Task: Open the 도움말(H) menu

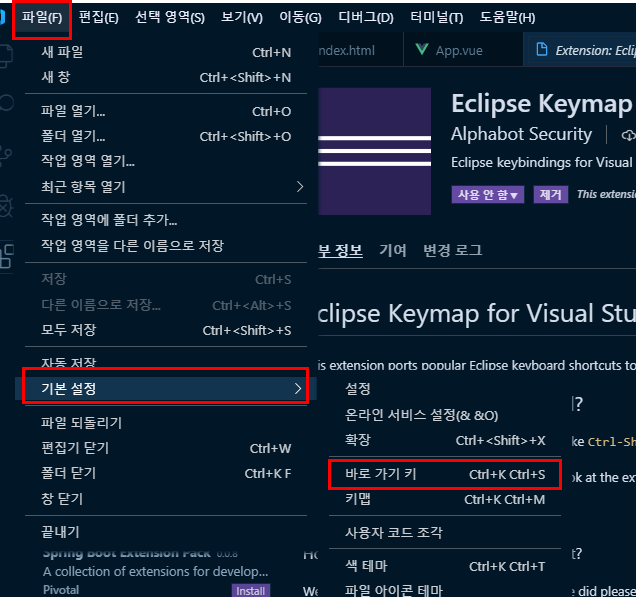Action: (x=507, y=17)
